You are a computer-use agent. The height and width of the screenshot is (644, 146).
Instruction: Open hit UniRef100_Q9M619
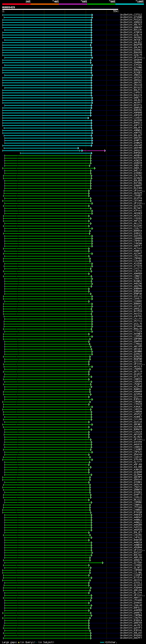click(x=131, y=22)
